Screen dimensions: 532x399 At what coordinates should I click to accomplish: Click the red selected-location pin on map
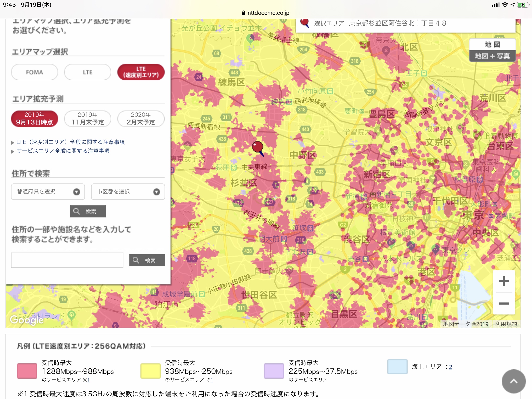pos(257,146)
